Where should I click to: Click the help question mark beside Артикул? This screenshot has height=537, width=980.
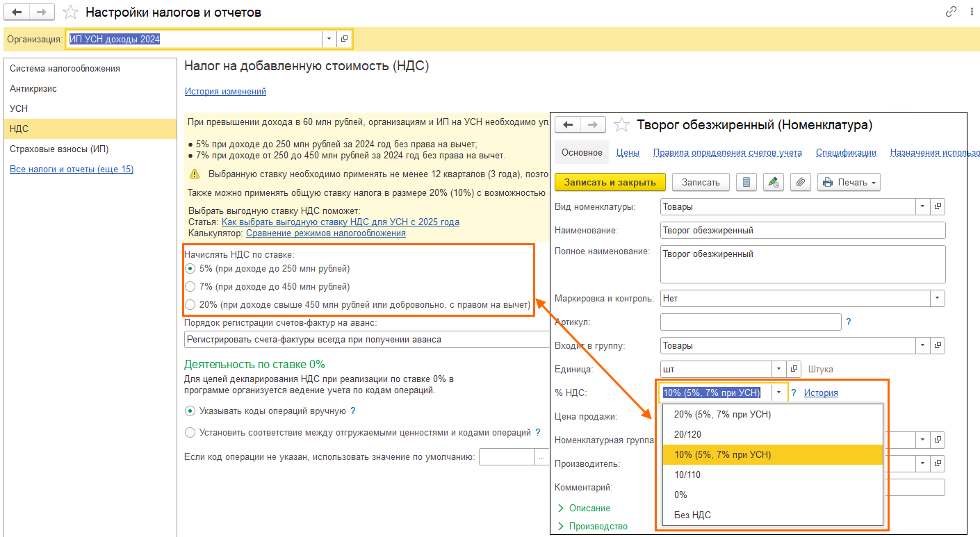coord(848,322)
